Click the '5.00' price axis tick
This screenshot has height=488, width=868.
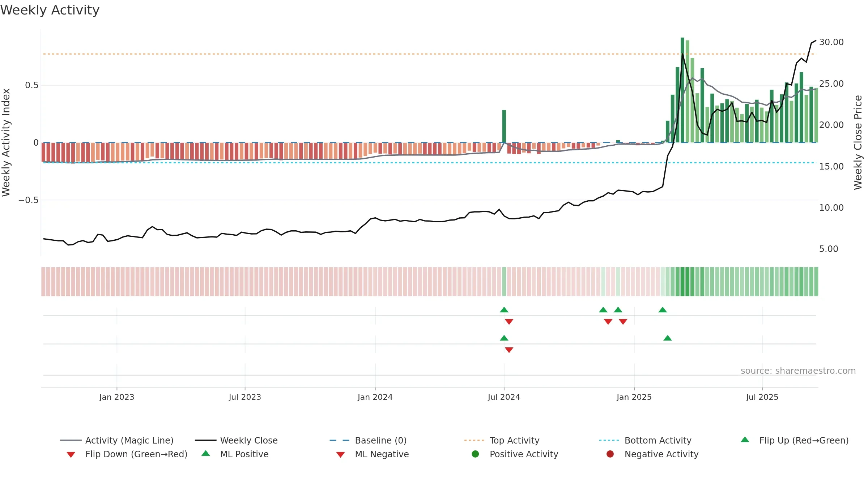[829, 249]
